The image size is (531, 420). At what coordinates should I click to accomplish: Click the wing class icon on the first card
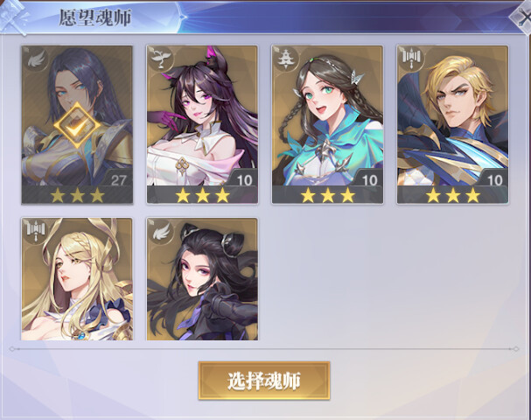36,59
